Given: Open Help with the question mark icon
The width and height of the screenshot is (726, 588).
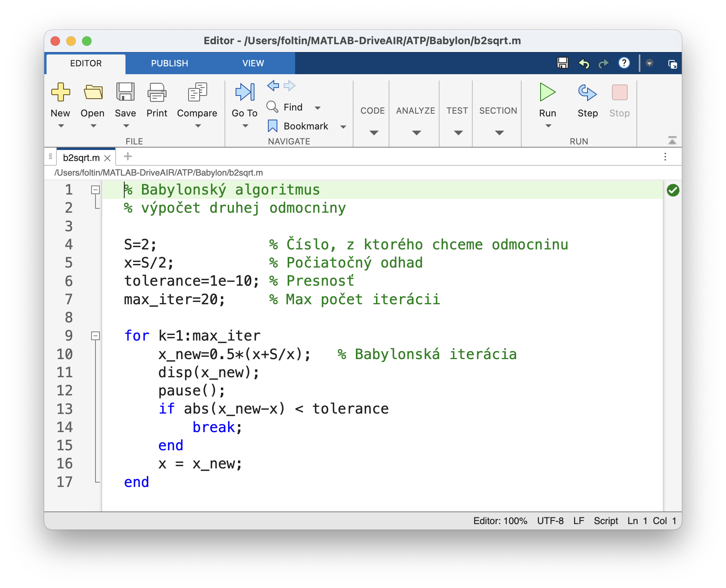Looking at the screenshot, I should 624,63.
